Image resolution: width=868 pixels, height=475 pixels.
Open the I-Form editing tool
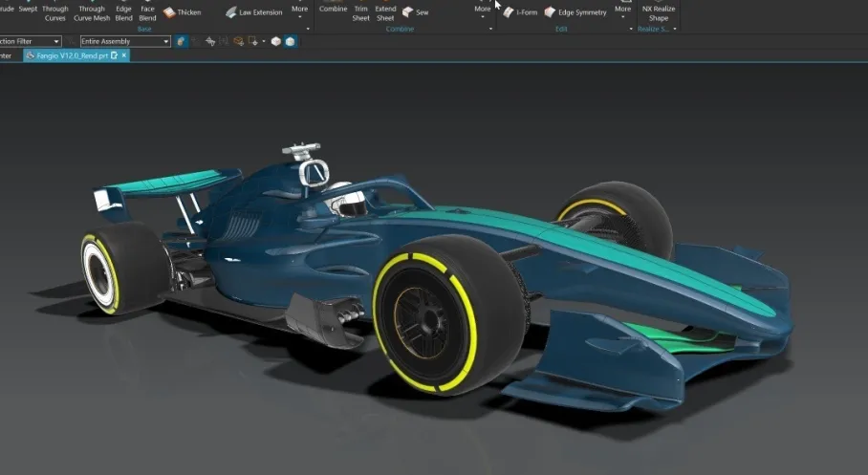[x=520, y=12]
